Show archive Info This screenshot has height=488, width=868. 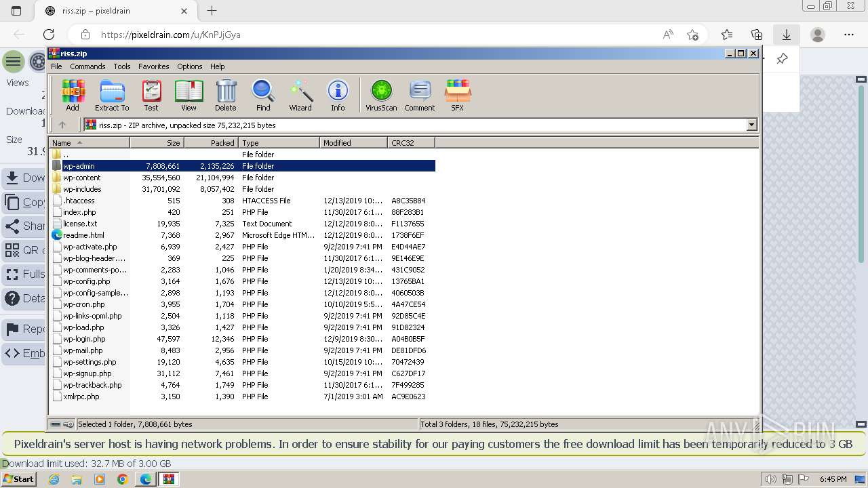point(338,95)
